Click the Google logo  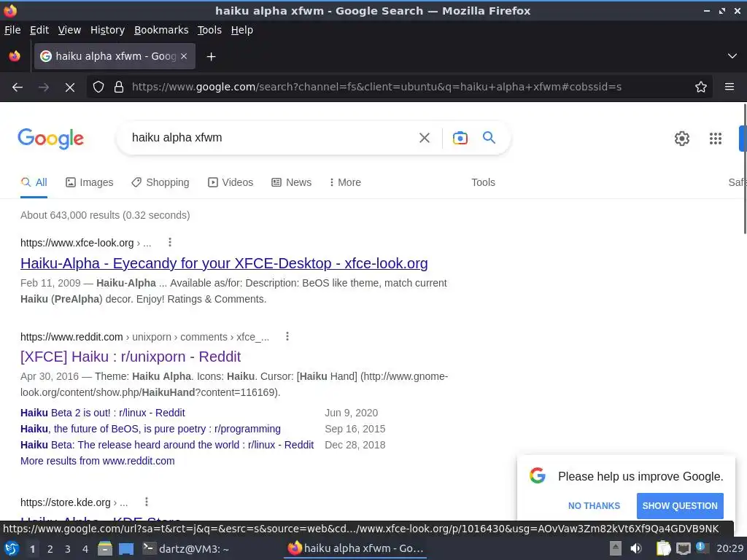tap(50, 139)
